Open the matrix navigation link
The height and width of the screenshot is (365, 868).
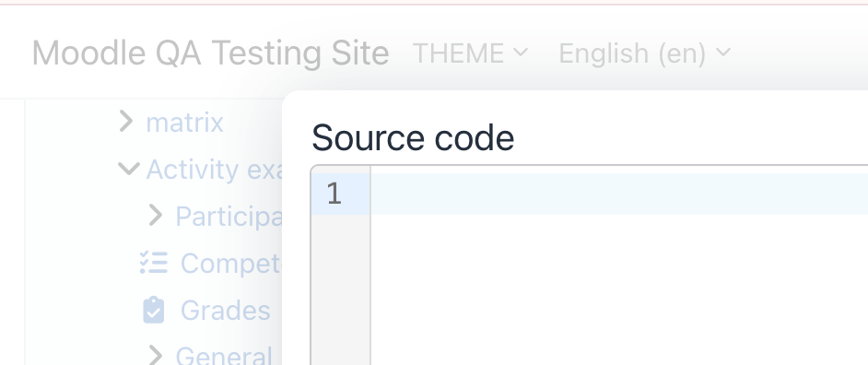pyautogui.click(x=185, y=123)
